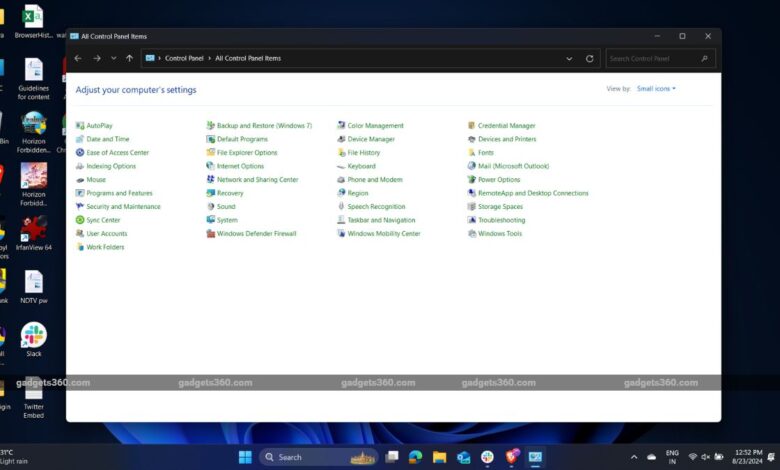780x470 pixels.
Task: Click the Sync Center icon
Action: click(80, 220)
